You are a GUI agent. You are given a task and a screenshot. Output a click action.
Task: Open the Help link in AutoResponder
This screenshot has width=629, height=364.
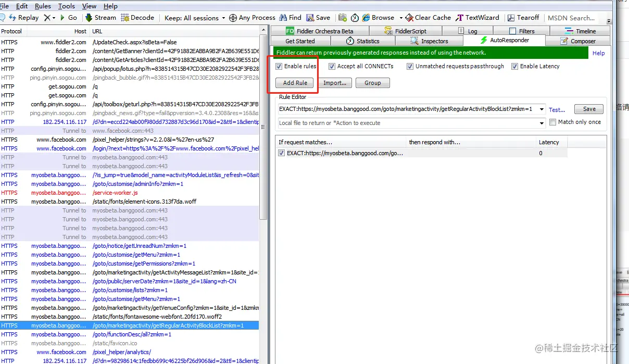[x=599, y=53]
